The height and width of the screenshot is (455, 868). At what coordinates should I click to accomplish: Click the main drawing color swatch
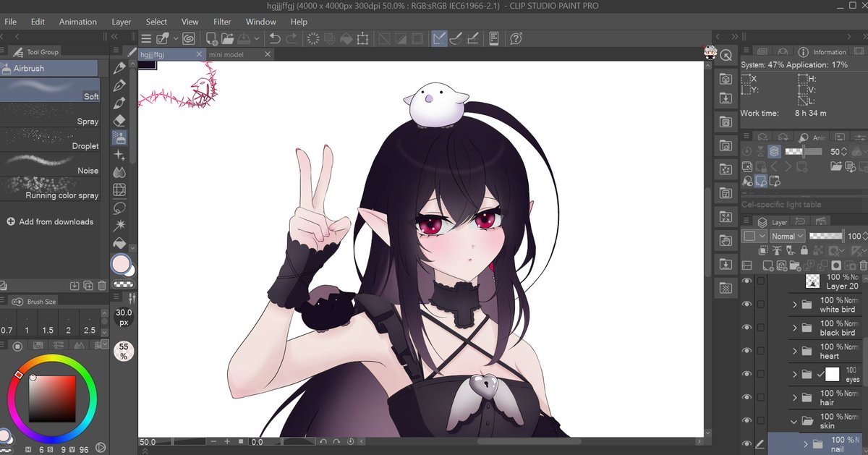click(x=121, y=264)
